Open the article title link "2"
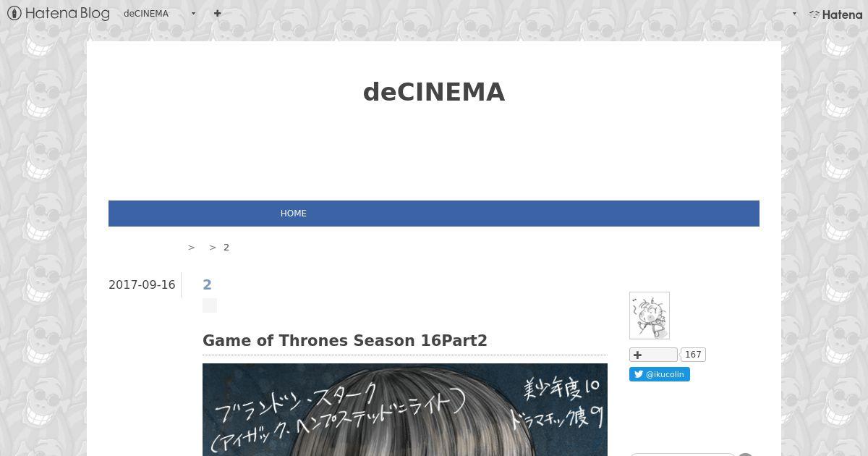Viewport: 868px width, 456px height. pos(208,284)
